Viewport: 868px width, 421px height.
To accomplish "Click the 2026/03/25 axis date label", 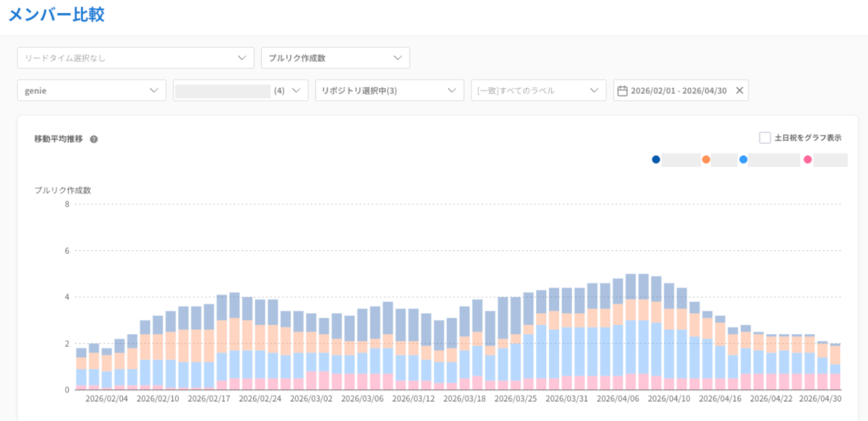I will [x=516, y=399].
